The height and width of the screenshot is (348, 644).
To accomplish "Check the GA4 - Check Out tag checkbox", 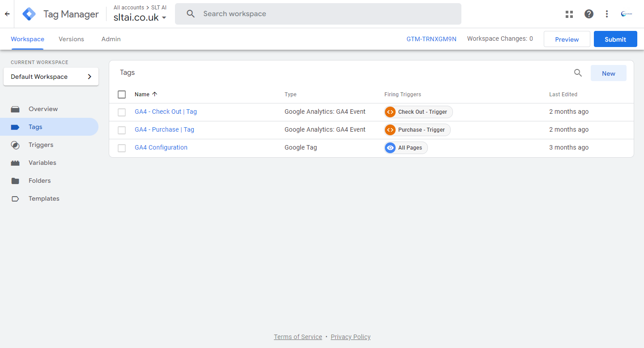I will (x=122, y=112).
